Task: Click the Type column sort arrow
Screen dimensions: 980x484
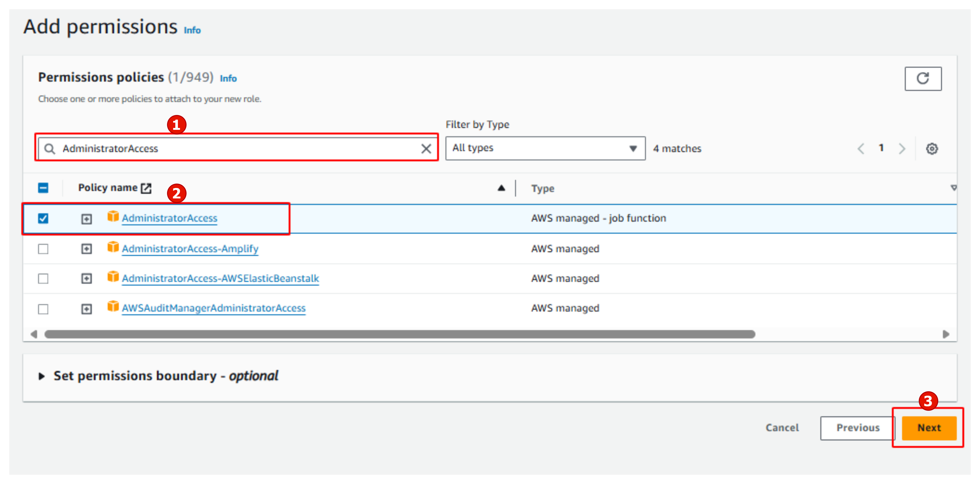Action: click(953, 188)
